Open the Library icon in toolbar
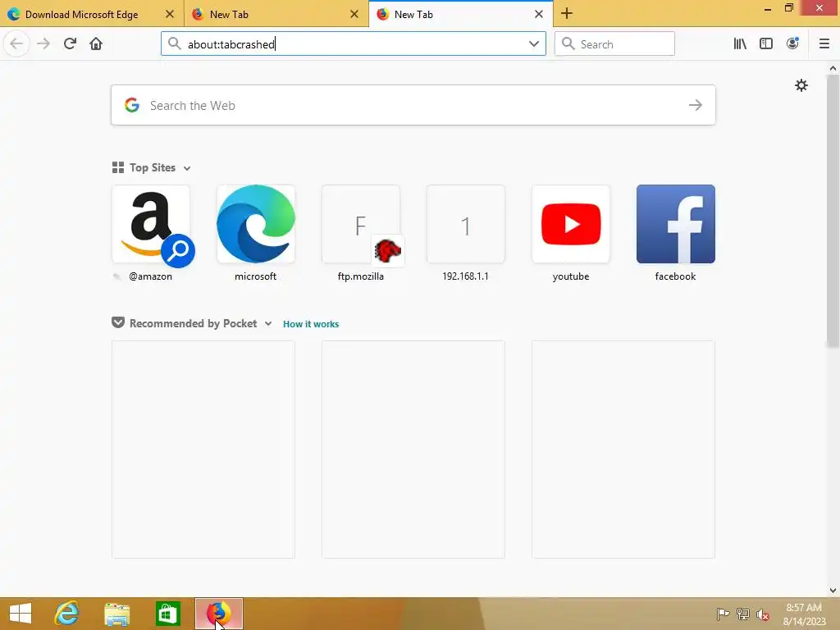The image size is (840, 630). pos(740,43)
